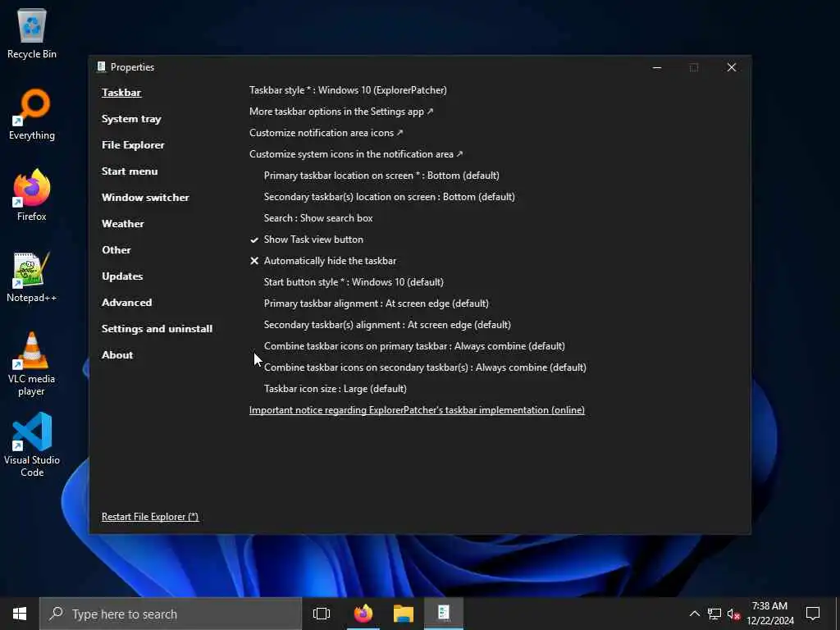Change the Search box display option
The height and width of the screenshot is (630, 840).
(x=318, y=218)
